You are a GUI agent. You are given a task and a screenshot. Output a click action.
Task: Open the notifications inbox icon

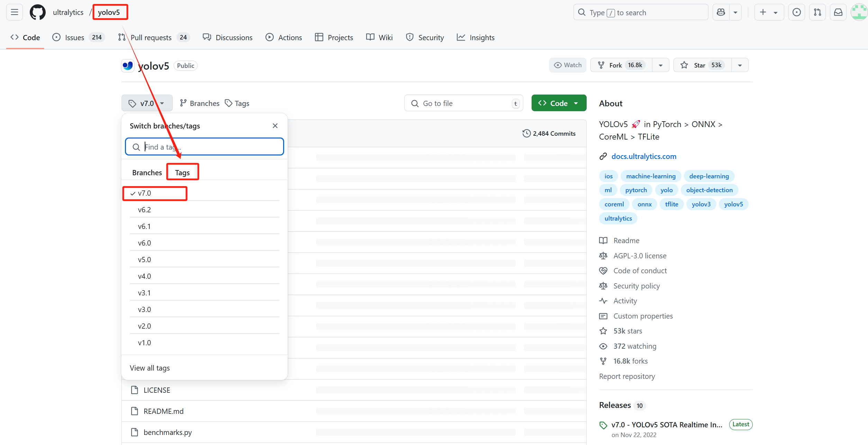838,12
